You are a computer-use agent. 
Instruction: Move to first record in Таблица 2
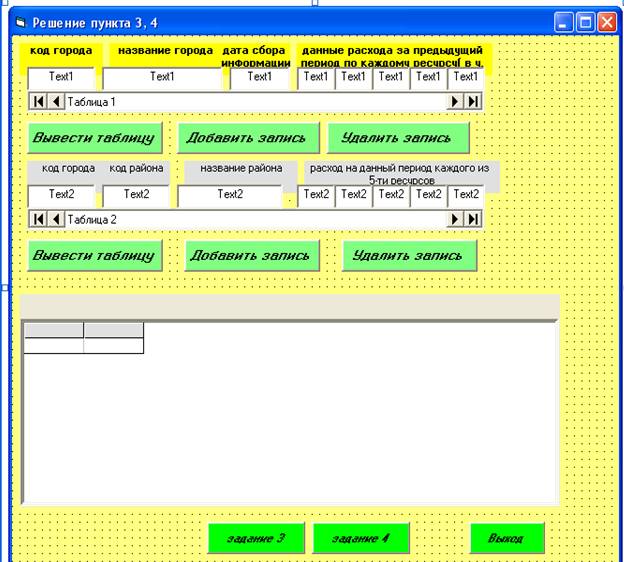[38, 219]
